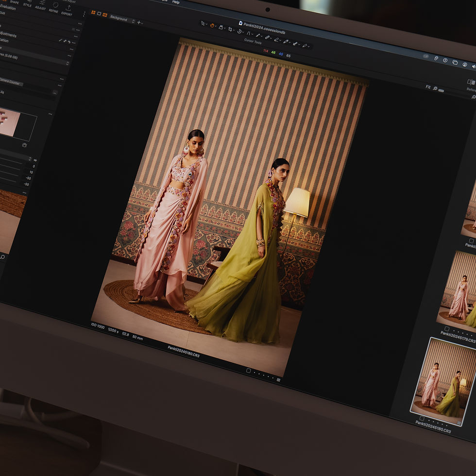Click the Cursor Tools label

pyautogui.click(x=253, y=42)
